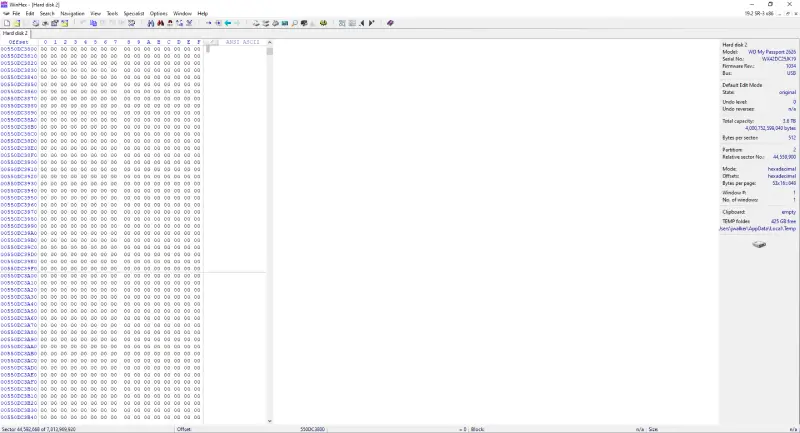Toggle the Offsets hexadecimal value in info panel
Viewport: 800px width, 433px height.
(781, 176)
